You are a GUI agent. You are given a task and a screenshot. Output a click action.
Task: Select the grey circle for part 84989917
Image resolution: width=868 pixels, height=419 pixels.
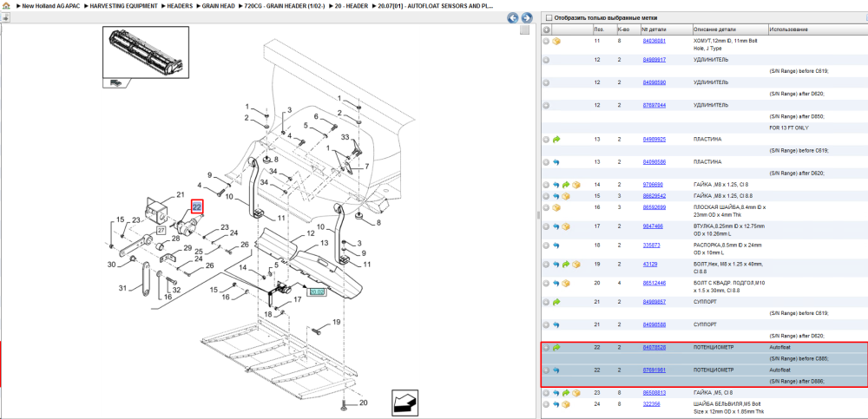tap(546, 60)
